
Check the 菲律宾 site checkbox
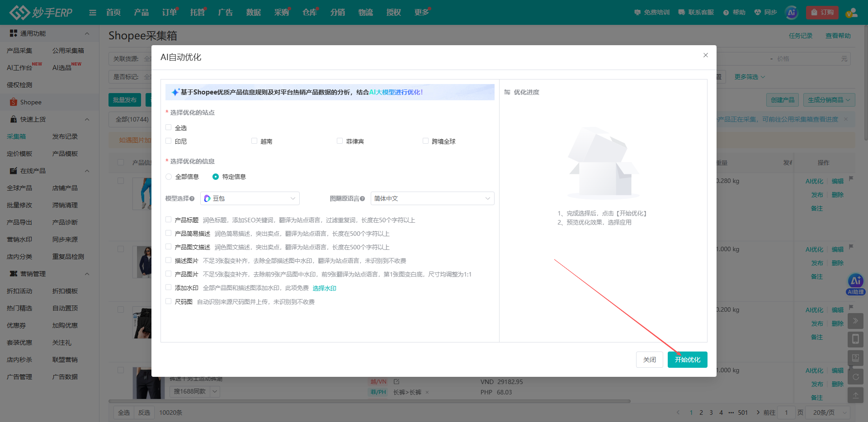[340, 141]
